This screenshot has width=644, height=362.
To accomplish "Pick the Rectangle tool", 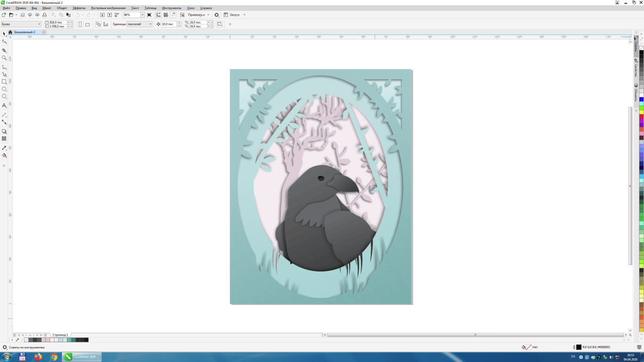I will pos(4,82).
